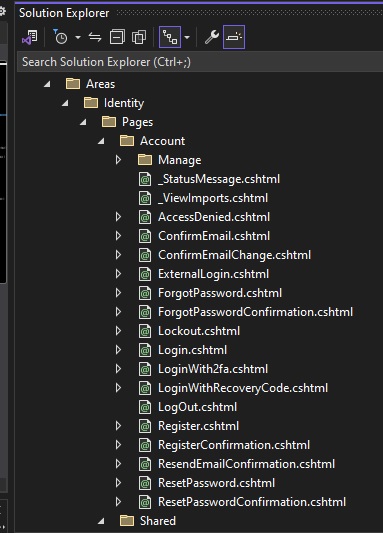This screenshot has height=533, width=383.
Task: Select the Account folder
Action: [x=162, y=141]
